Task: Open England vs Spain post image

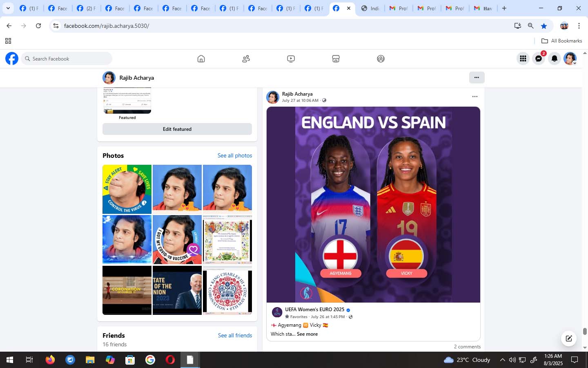Action: tap(373, 204)
